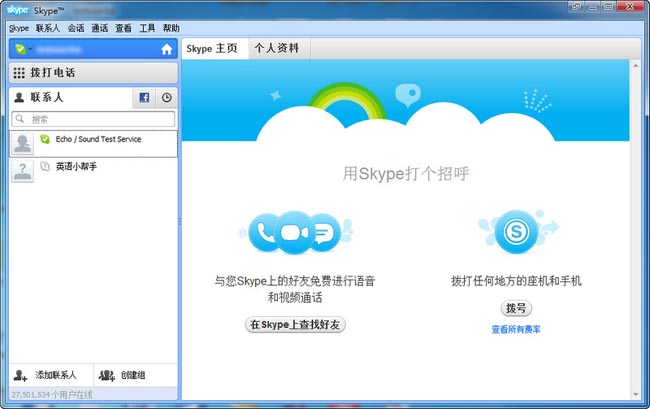Image resolution: width=650 pixels, height=409 pixels.
Task: Click the dial pad grid icon
Action: (x=18, y=73)
